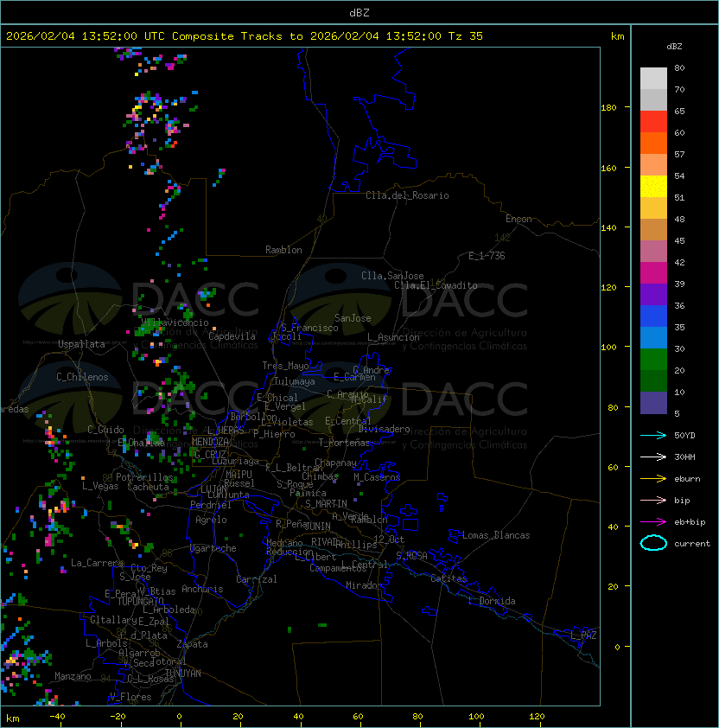Click the cyan 50YD arrow icon
719x728 pixels.
coord(653,435)
